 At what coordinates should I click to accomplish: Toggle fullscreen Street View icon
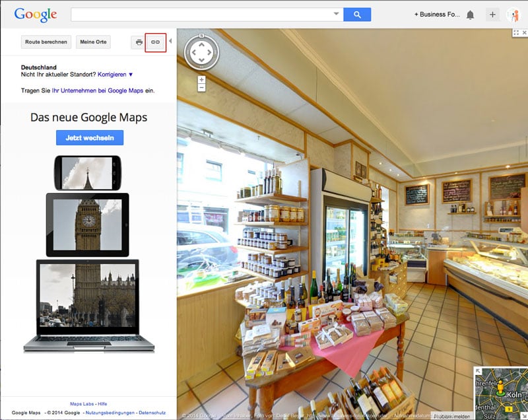516,32
